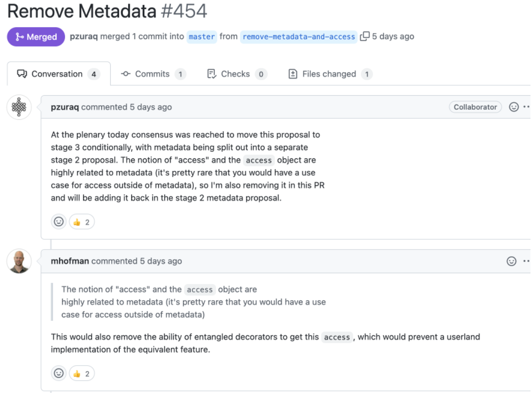
Task: Click pzuraq's avatar image
Action: (x=19, y=107)
